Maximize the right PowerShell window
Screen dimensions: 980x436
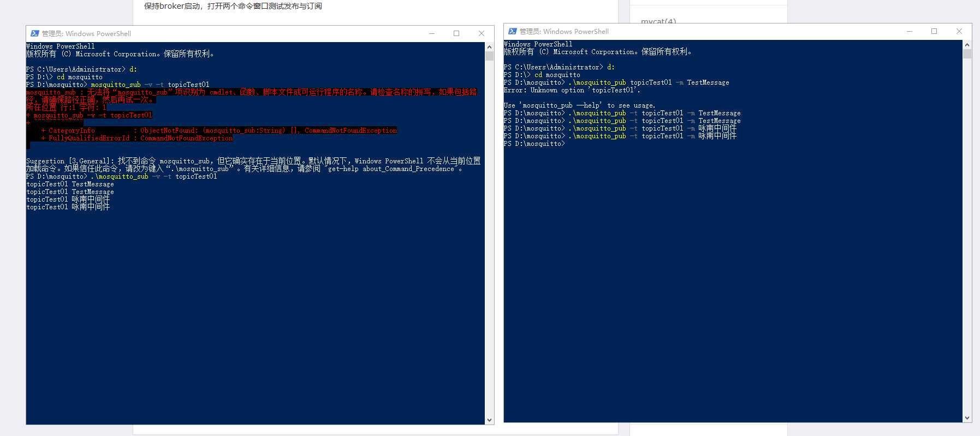(x=934, y=31)
